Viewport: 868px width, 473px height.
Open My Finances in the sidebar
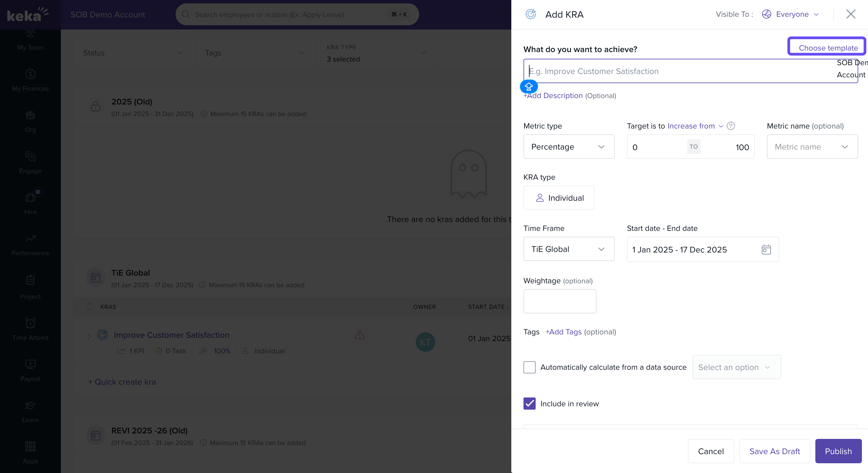pos(30,80)
